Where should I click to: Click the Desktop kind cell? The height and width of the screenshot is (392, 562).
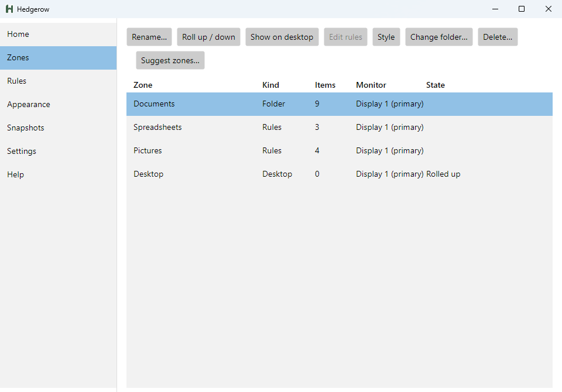[x=277, y=174]
